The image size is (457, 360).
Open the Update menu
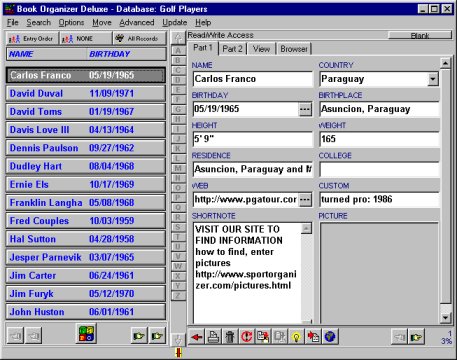click(174, 23)
